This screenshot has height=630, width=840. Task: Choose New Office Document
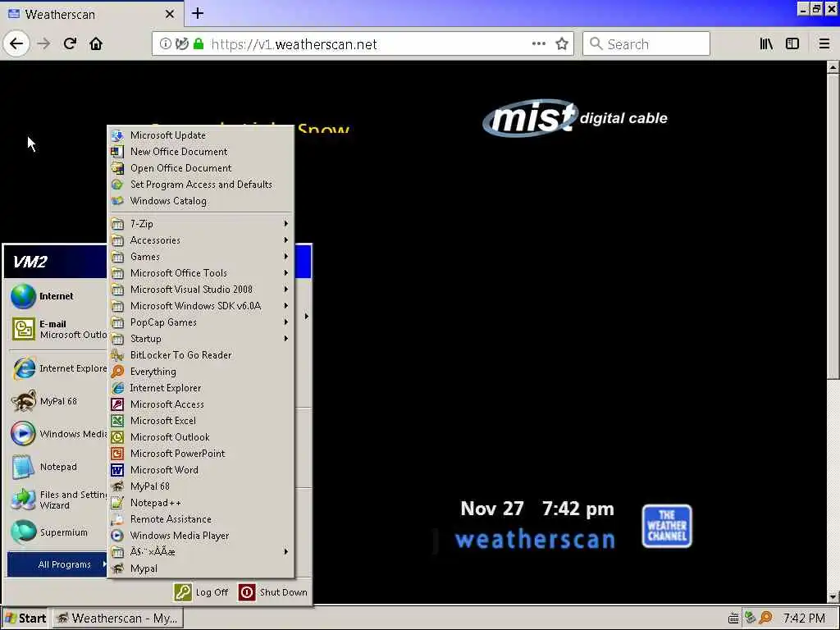pos(200,152)
